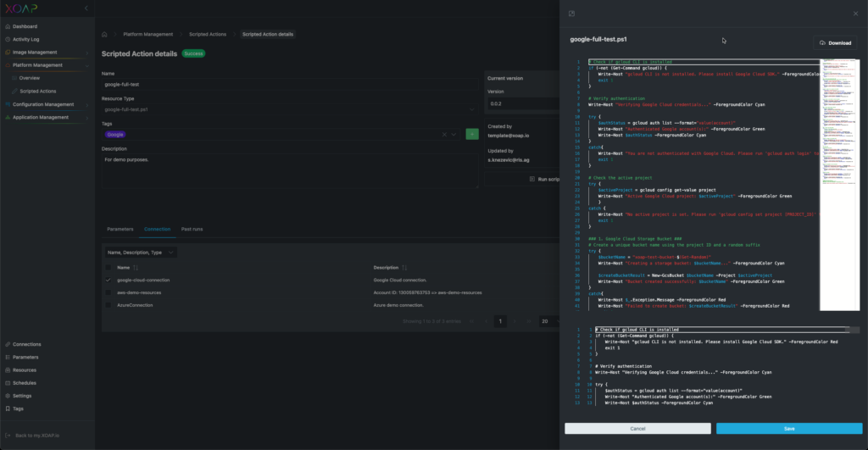Viewport: 868px width, 450px height.
Task: Click the Configuration Management icon
Action: tap(8, 104)
